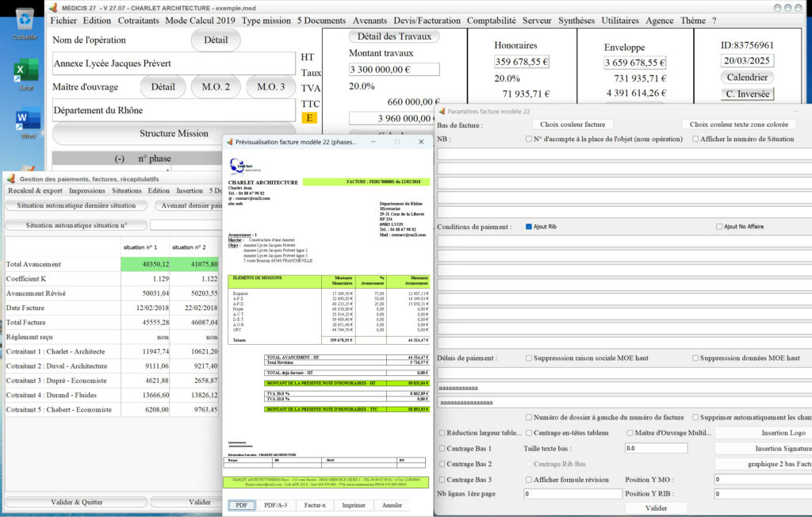The image size is (812, 517).
Task: Click the M.O. 3 button
Action: coord(271,86)
